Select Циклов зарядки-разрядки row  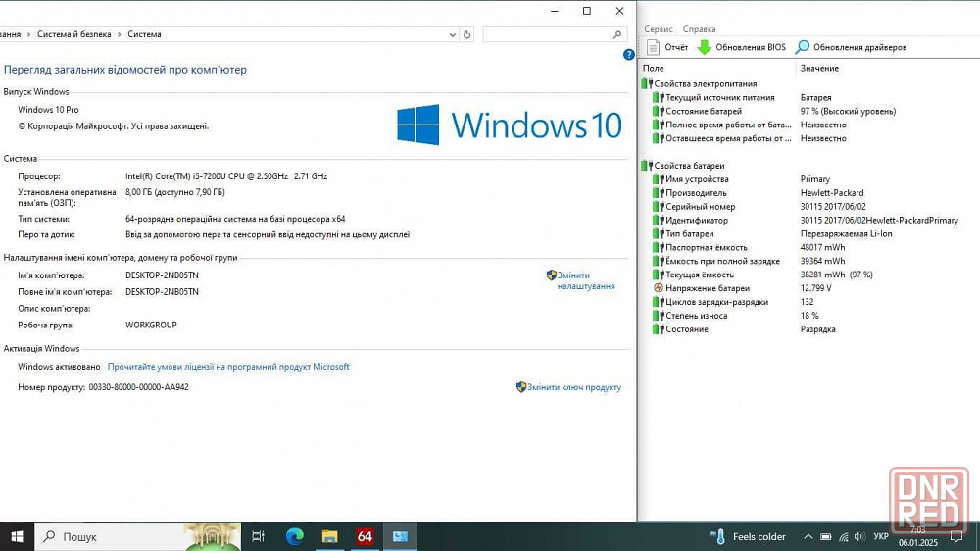coord(807,302)
